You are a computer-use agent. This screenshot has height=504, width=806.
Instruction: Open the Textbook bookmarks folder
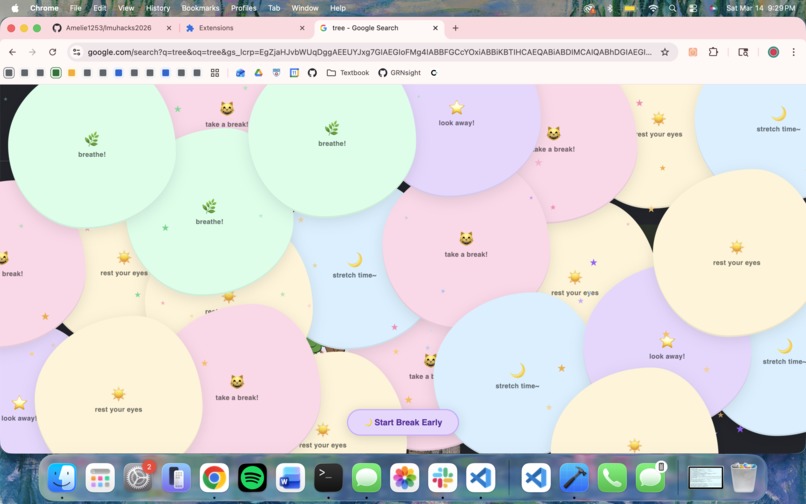pyautogui.click(x=348, y=73)
